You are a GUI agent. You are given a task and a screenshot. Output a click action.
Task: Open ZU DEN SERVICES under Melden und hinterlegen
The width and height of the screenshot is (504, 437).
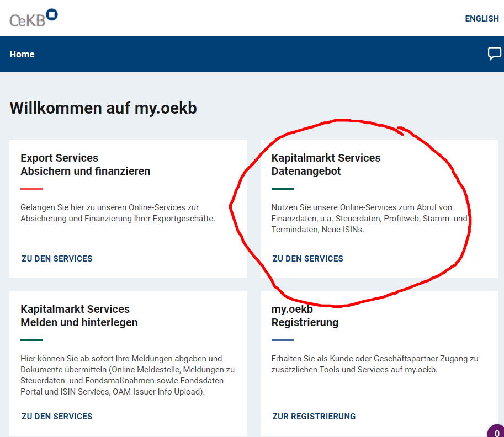coord(57,417)
